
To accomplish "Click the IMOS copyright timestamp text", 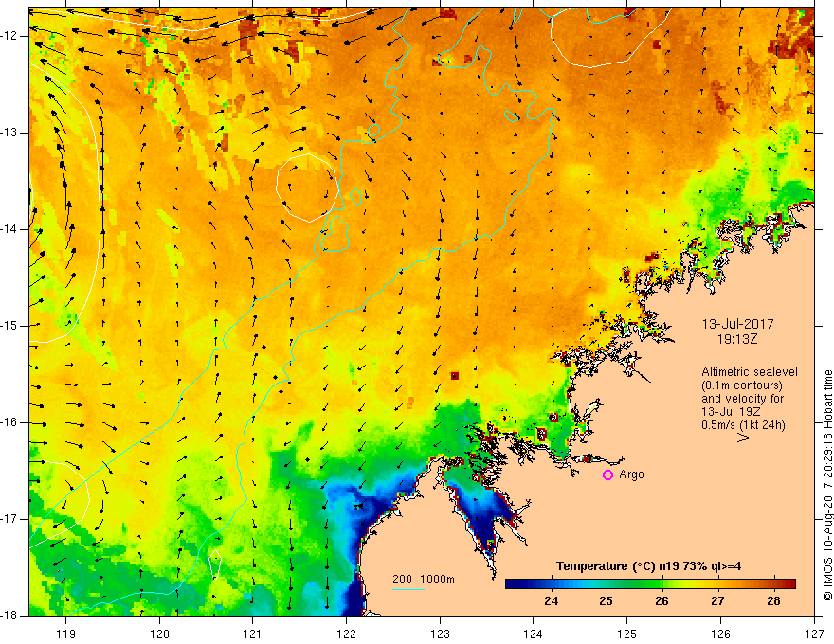I will pos(827,486).
